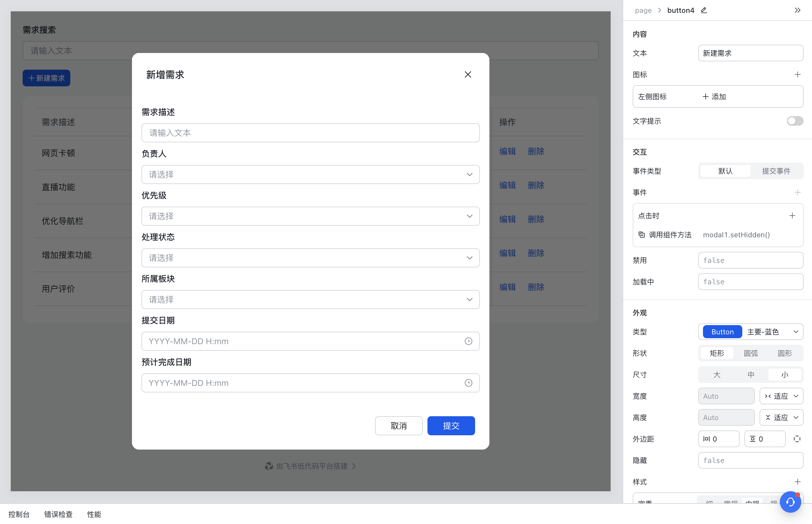The height and width of the screenshot is (524, 812).
Task: Click horizontal margin field
Action: [718, 439]
